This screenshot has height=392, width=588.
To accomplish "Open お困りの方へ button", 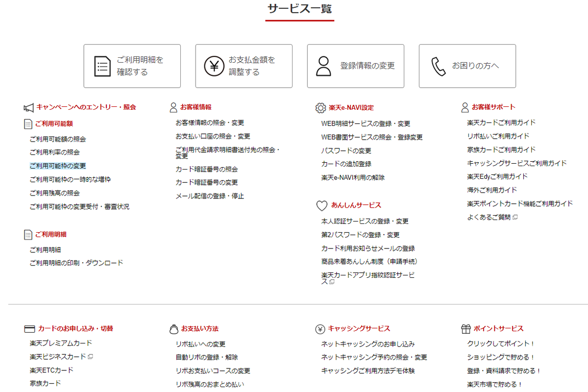I will click(x=467, y=66).
